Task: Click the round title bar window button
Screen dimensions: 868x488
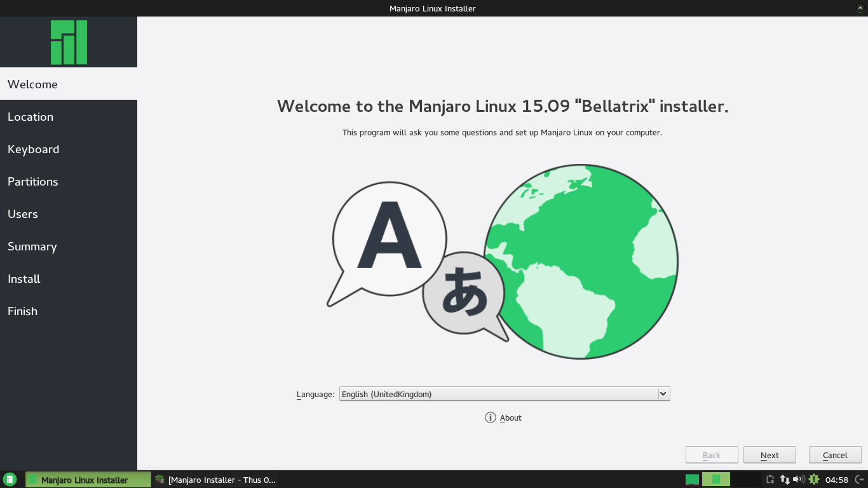Action: pos(860,8)
